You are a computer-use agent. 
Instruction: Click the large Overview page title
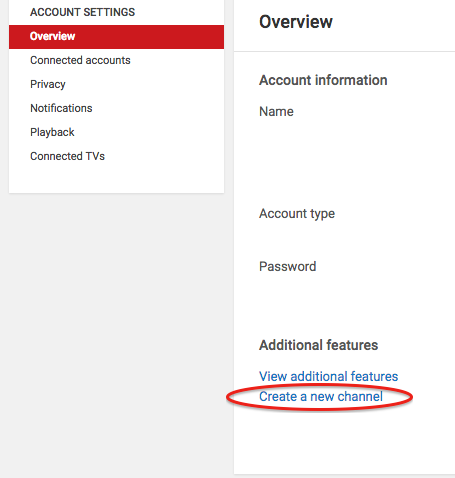(296, 22)
